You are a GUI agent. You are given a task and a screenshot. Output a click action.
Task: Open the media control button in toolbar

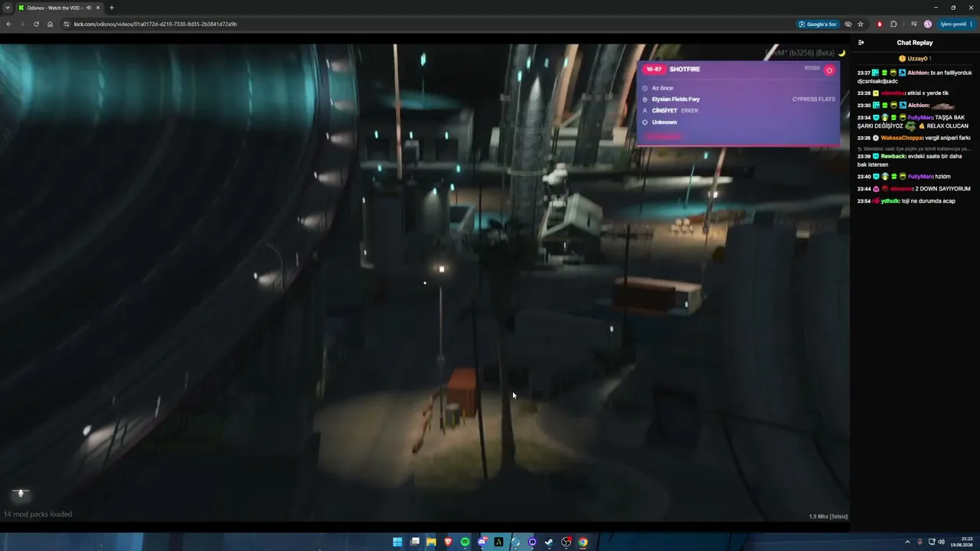(x=913, y=24)
